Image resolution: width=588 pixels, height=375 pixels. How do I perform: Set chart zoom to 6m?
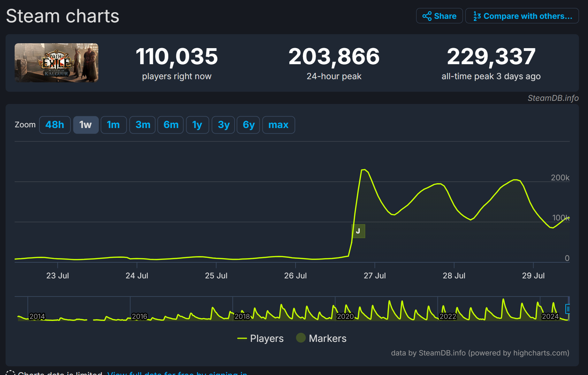(171, 125)
